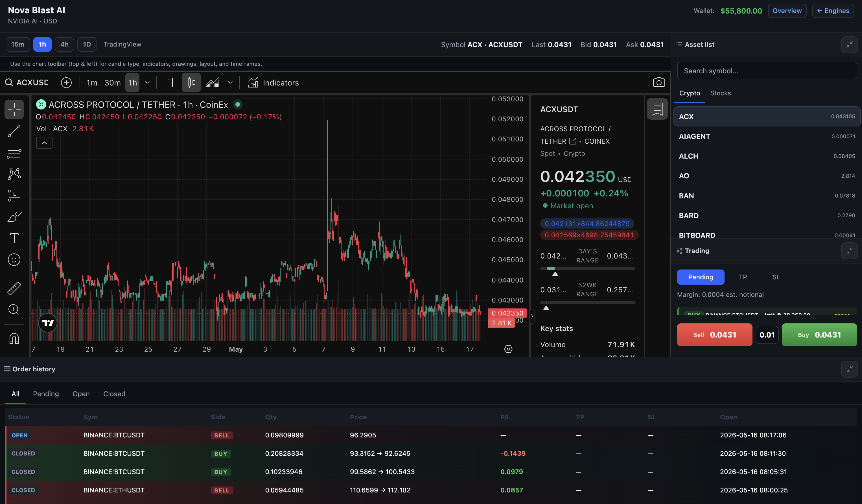Select the text annotation tool
862x504 pixels.
(14, 238)
